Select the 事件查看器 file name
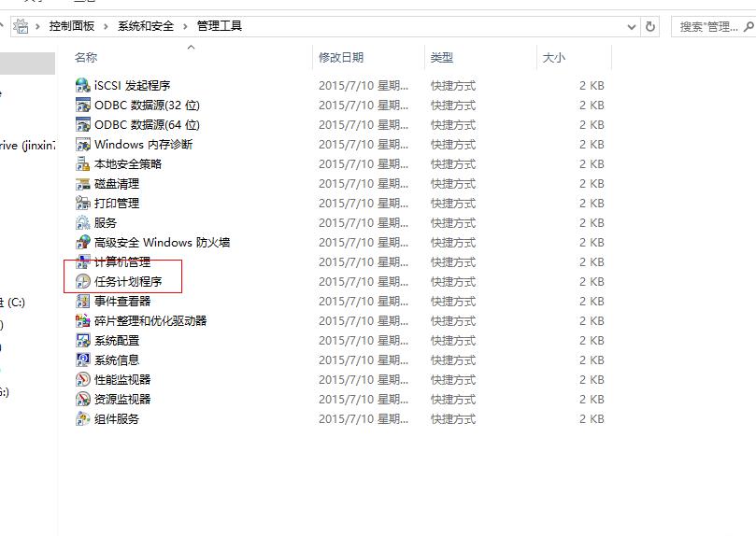756x536 pixels. click(122, 302)
